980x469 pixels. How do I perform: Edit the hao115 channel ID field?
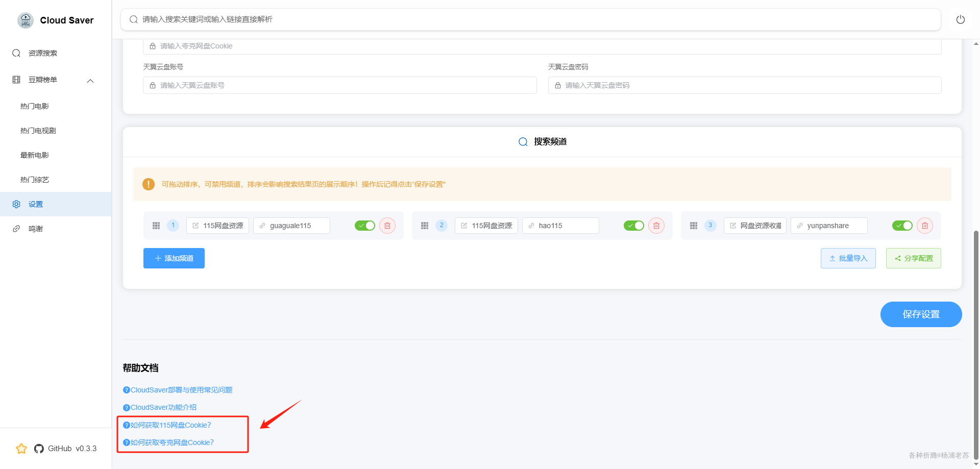click(560, 226)
